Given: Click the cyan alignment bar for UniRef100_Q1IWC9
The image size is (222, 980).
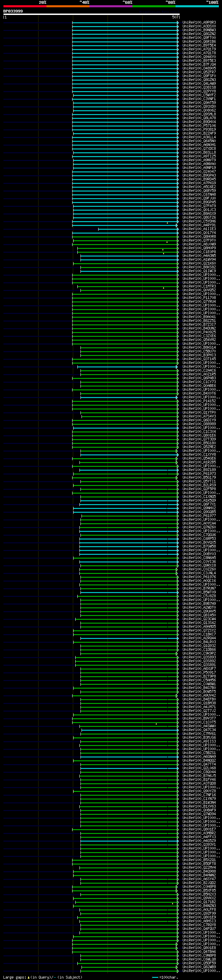Looking at the screenshot, I should [129, 271].
